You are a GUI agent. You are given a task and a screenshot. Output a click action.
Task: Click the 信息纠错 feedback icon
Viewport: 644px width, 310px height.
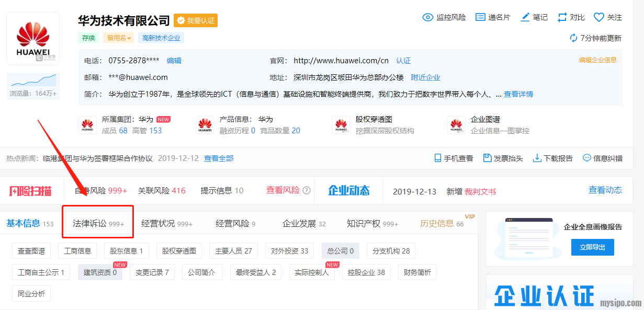click(586, 158)
